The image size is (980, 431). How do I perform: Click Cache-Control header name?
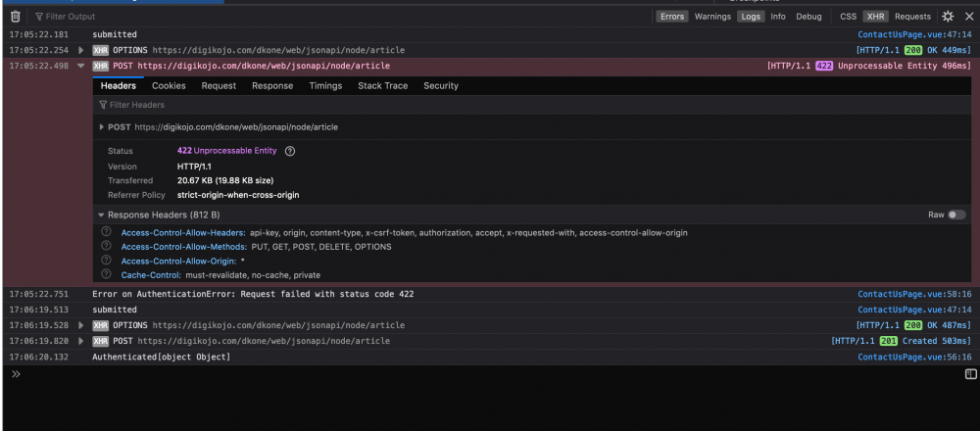[151, 275]
